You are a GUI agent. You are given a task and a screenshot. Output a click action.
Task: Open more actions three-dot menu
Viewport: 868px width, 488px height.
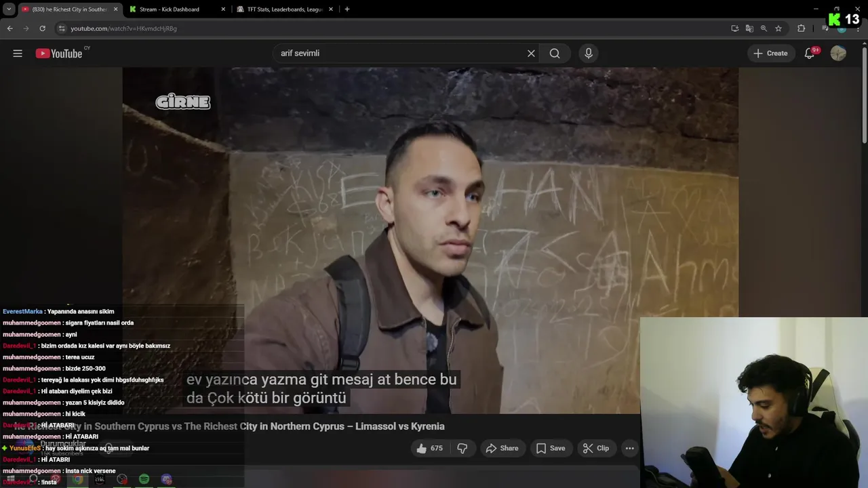[629, 448]
